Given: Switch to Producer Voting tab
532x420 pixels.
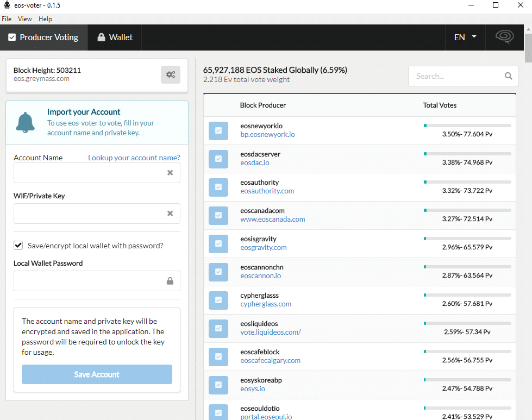Looking at the screenshot, I should pos(43,37).
